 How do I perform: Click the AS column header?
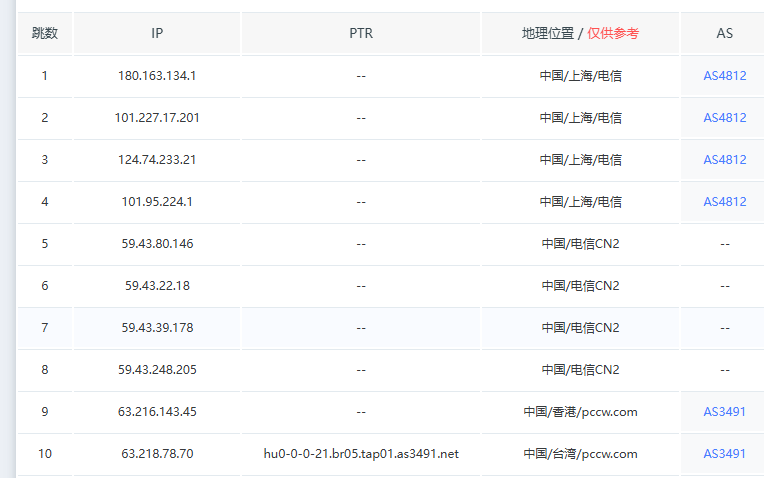(x=724, y=33)
